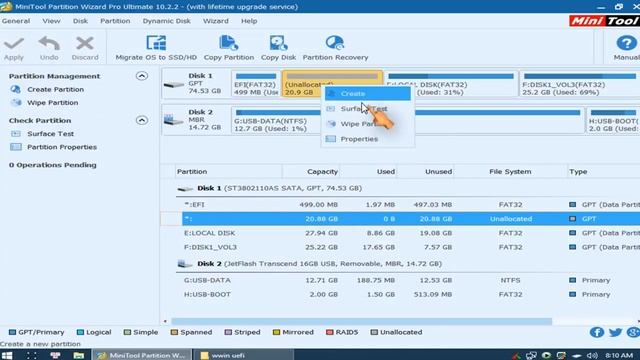The height and width of the screenshot is (360, 640).
Task: Collapse the Check Partition section
Action: click(x=142, y=120)
